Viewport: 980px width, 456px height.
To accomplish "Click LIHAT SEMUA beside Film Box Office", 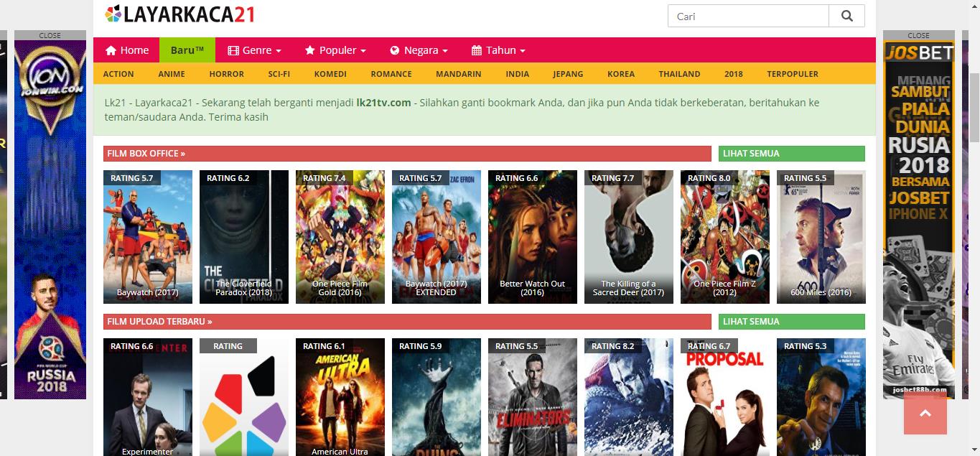I will click(792, 154).
